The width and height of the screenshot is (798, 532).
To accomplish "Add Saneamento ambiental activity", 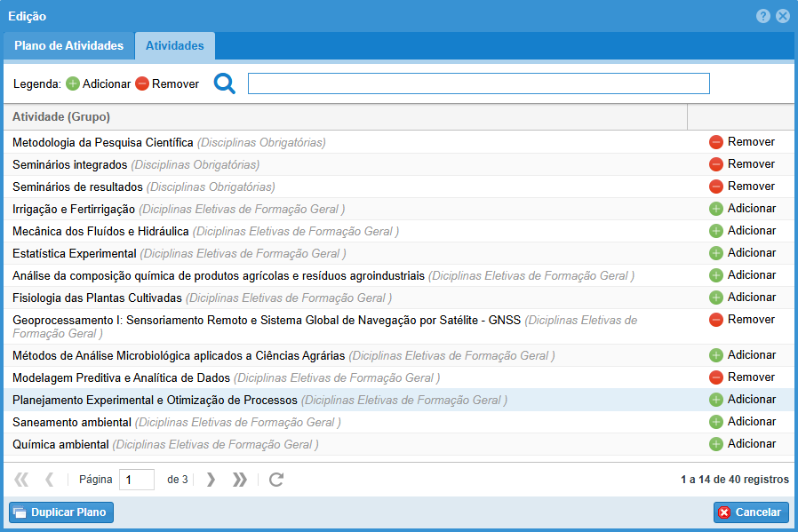I will click(x=741, y=422).
